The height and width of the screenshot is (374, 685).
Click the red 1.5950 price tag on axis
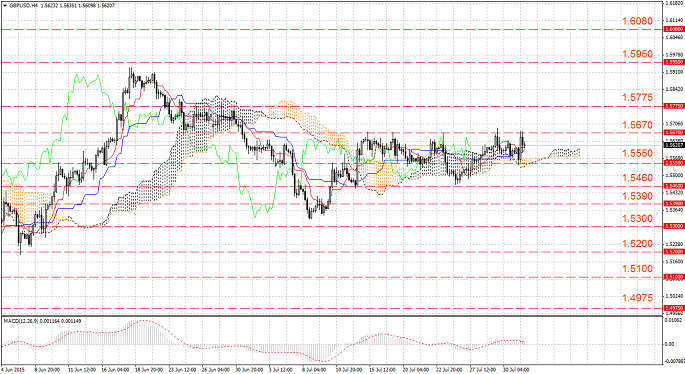[x=674, y=62]
